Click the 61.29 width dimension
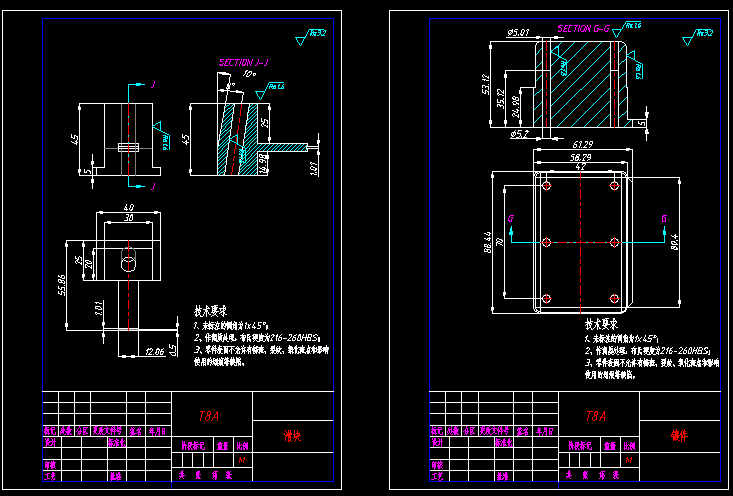 [x=582, y=144]
